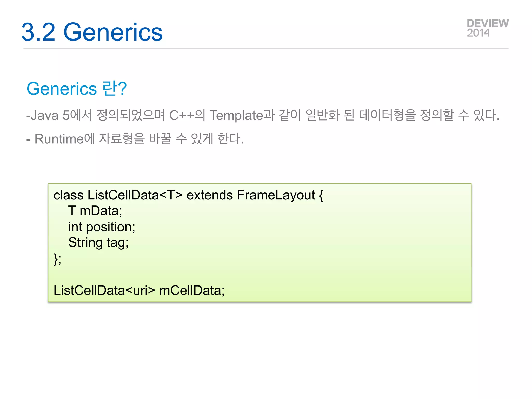Click the sentence starting with "-Java 5"
532x399 pixels.
[262, 115]
